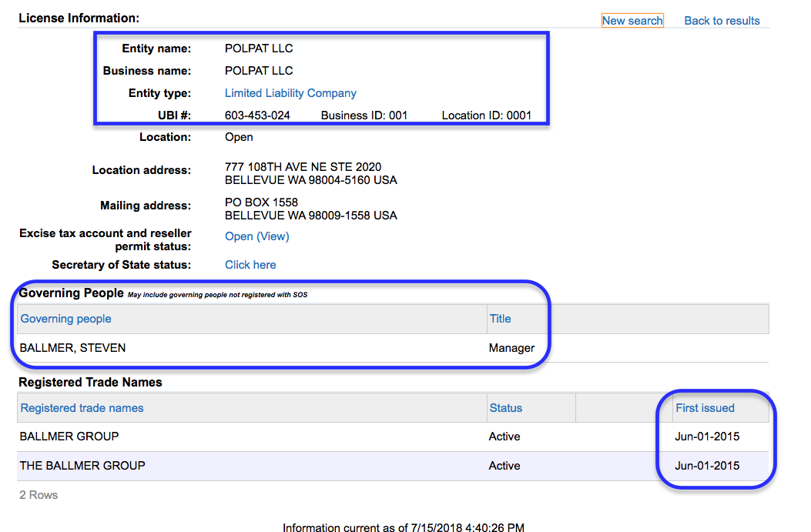Sort trade names by Status header
Image resolution: width=811 pixels, height=532 pixels.
(x=505, y=408)
